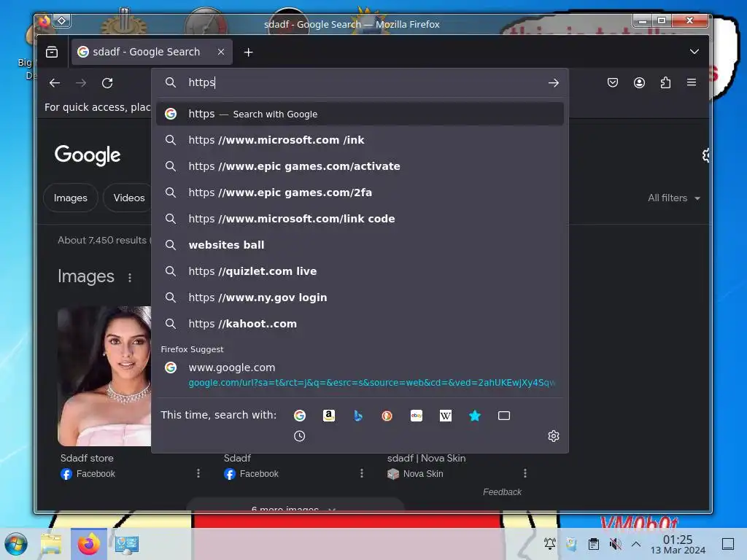Image resolution: width=747 pixels, height=560 pixels.
Task: Open the www.google.com Firefox Suggest entry
Action: 360,375
